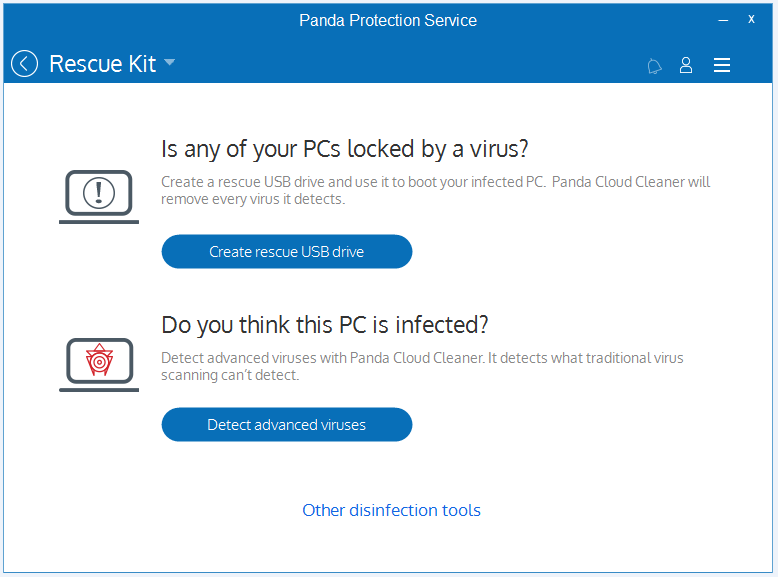
Task: Click the Panda Cloud Cleaner description text
Action: pos(422,366)
